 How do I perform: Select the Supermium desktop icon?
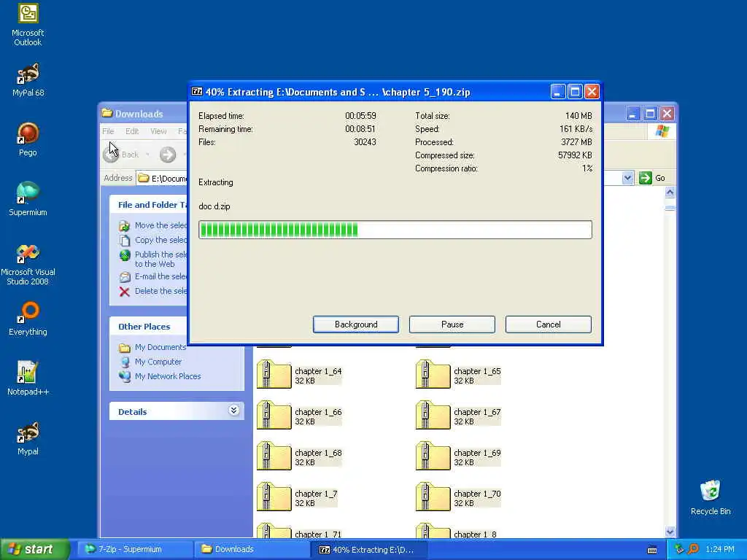pyautogui.click(x=28, y=199)
